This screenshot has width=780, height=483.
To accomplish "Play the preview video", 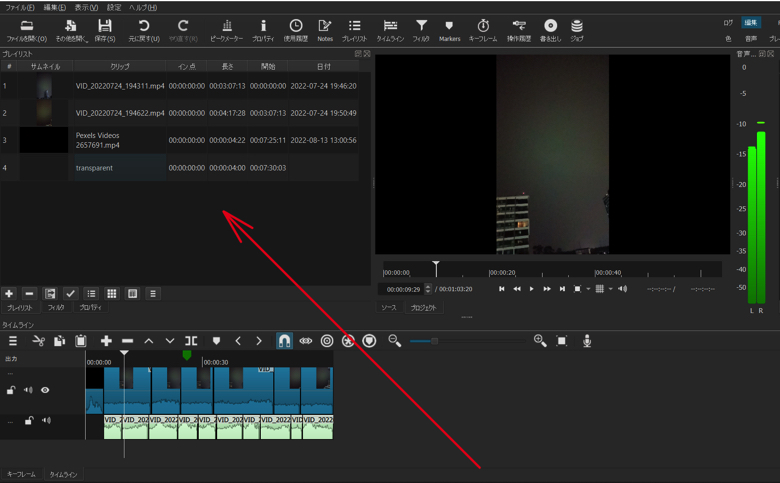I will (x=532, y=289).
